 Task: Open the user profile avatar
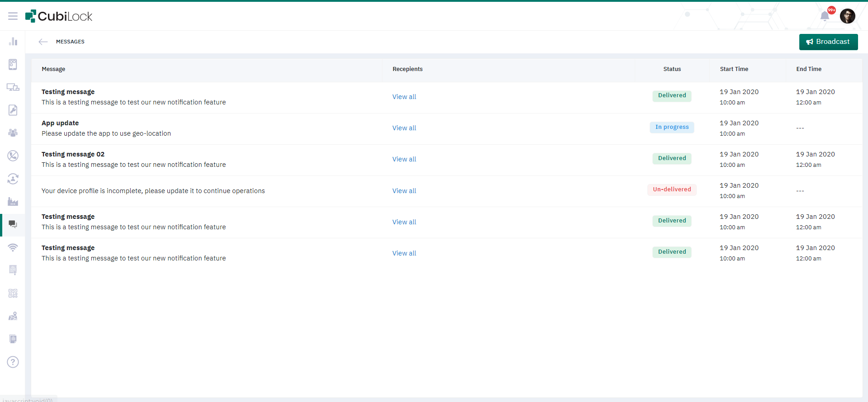tap(847, 16)
